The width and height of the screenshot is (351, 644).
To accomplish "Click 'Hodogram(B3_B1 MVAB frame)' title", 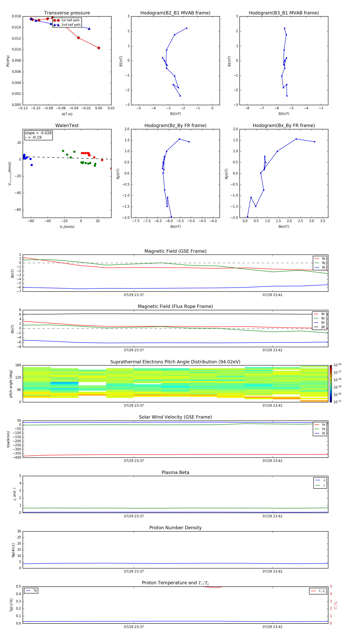I will click(284, 13).
